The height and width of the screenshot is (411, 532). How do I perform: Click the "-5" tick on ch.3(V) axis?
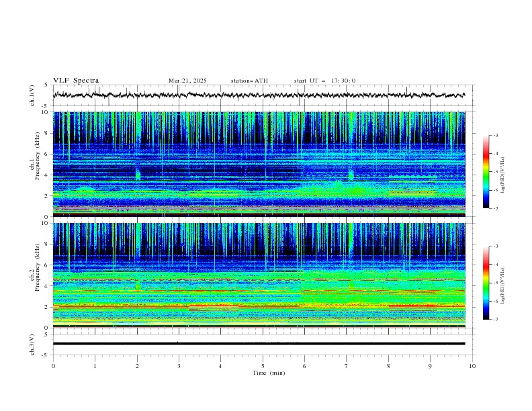point(46,355)
